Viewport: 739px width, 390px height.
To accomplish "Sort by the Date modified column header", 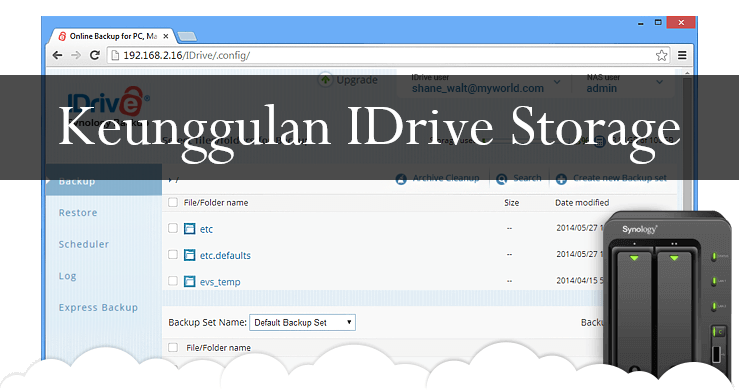I will pos(582,203).
